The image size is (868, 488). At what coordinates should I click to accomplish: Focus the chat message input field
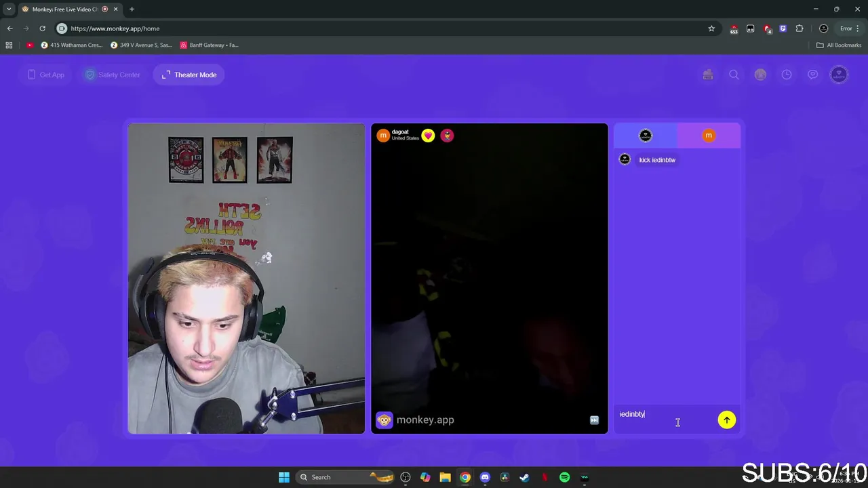coord(667,419)
